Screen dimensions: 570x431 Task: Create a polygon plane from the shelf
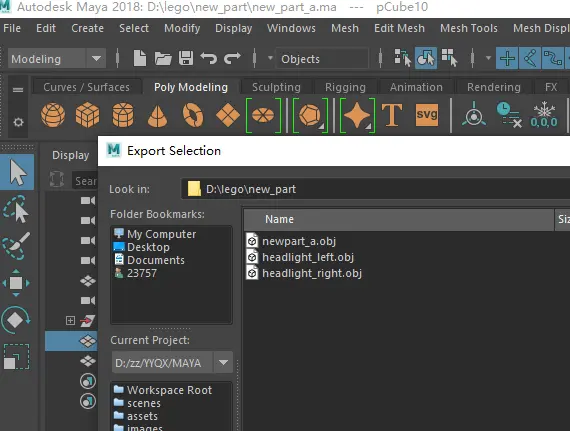(x=228, y=115)
